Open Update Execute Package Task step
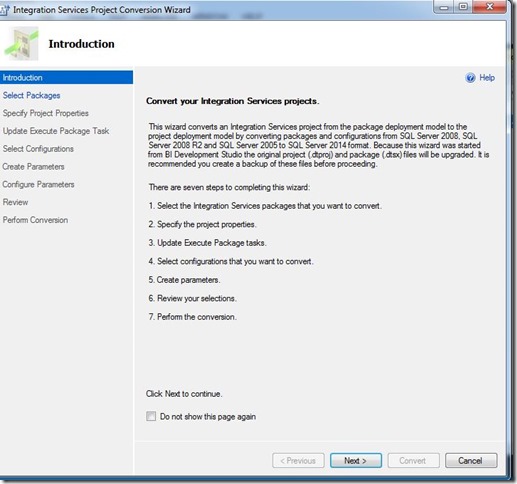The image size is (517, 484). [x=56, y=131]
